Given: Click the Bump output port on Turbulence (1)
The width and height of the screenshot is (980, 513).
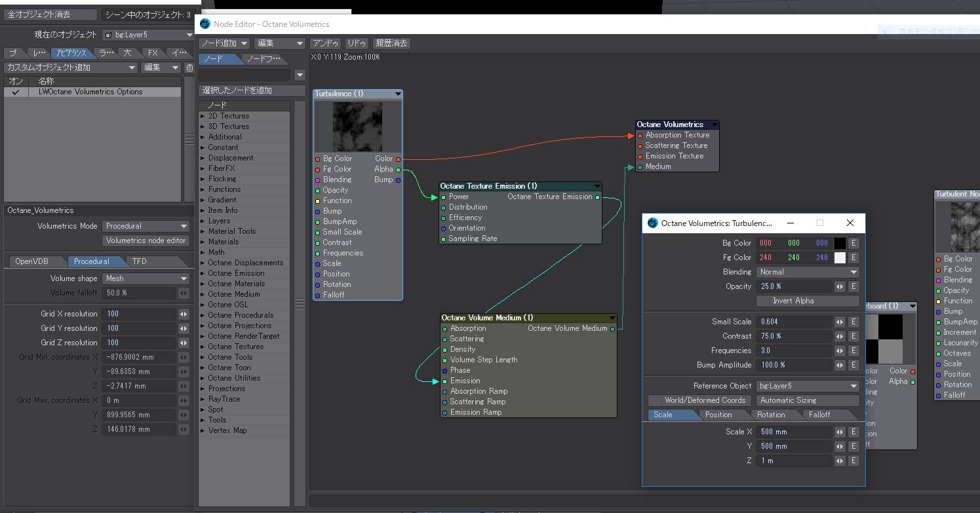Looking at the screenshot, I should point(398,180).
